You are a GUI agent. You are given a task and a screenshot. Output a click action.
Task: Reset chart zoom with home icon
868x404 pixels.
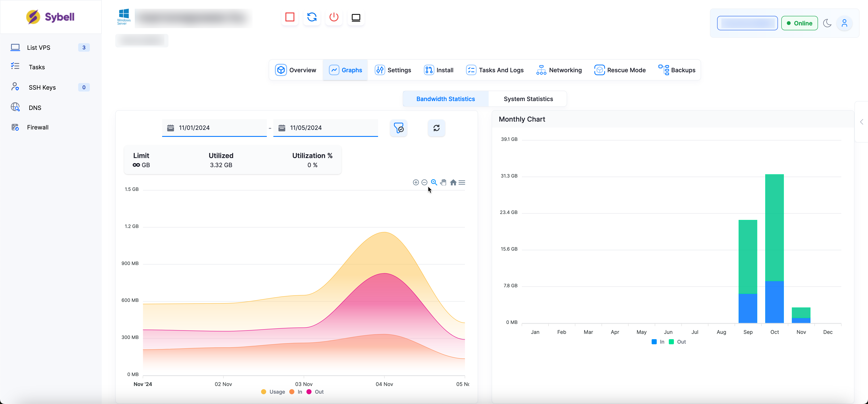(453, 182)
